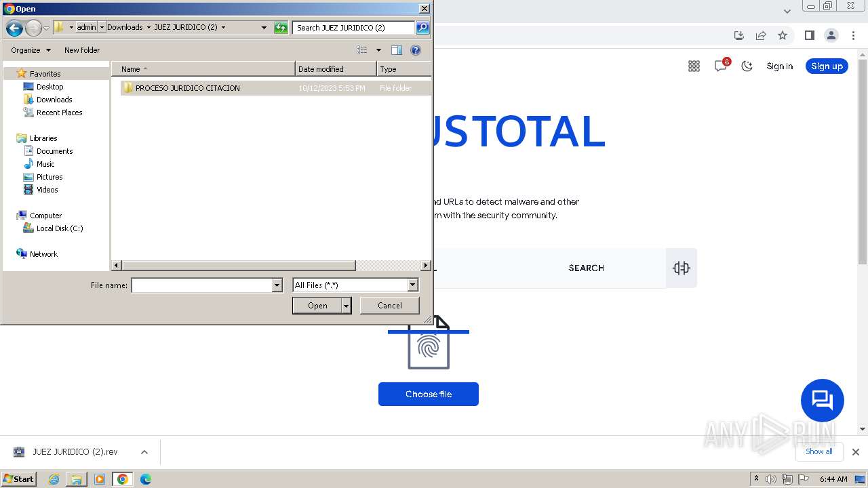868x488 pixels.
Task: Toggle dark mode moon icon
Action: [747, 66]
